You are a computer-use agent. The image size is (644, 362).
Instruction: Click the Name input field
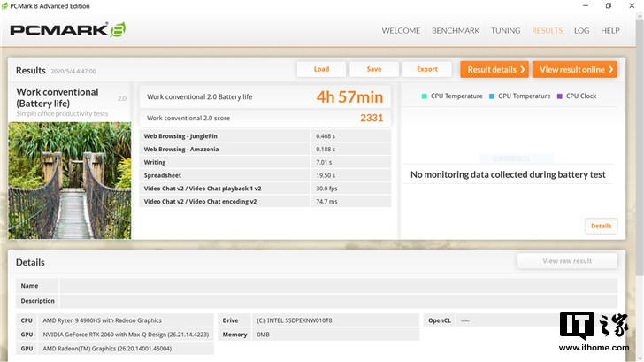coord(338,286)
